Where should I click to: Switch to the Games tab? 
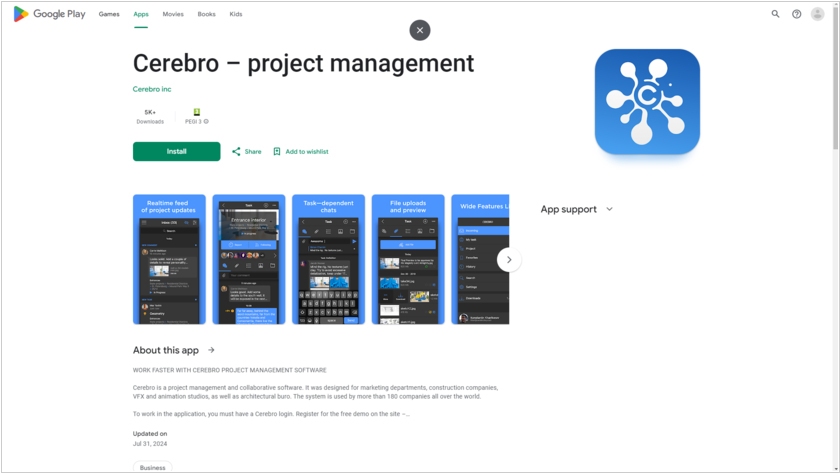point(109,14)
